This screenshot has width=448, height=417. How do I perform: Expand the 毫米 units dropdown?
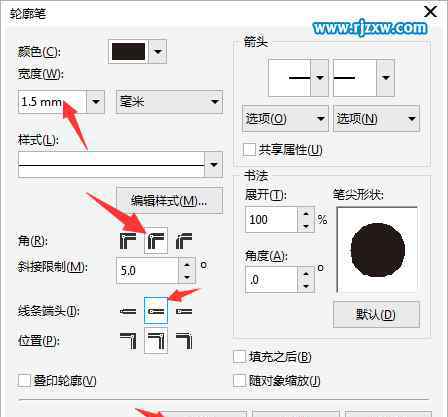[x=169, y=101]
